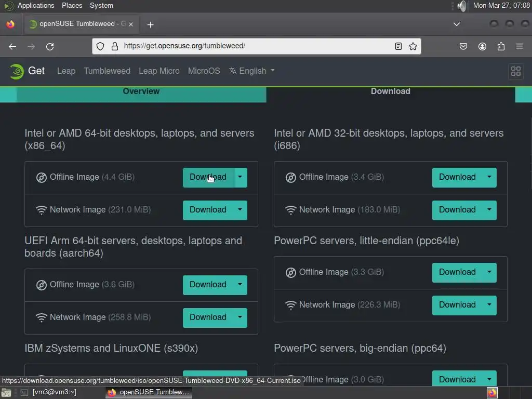This screenshot has height=399, width=532.
Task: Open a new tab with the plus icon
Action: (x=150, y=24)
